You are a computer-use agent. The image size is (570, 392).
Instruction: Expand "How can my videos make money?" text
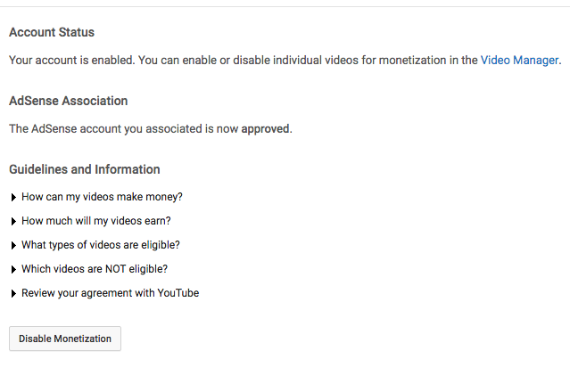pos(102,197)
